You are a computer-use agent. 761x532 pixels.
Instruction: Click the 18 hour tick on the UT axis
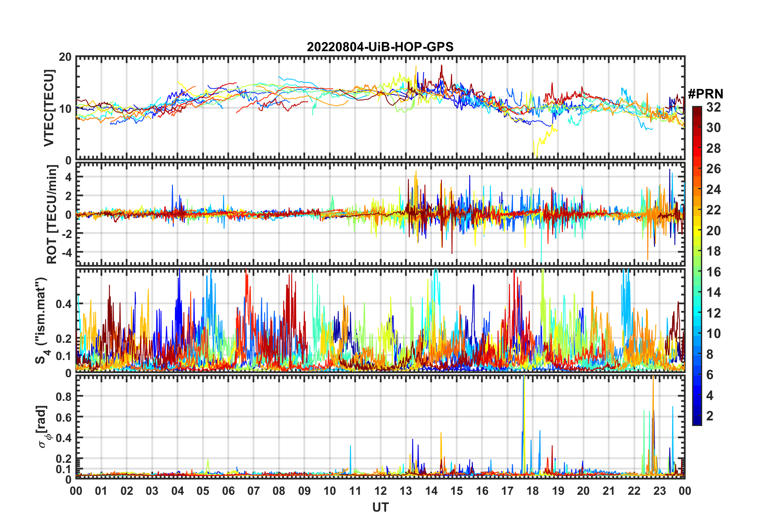(533, 491)
